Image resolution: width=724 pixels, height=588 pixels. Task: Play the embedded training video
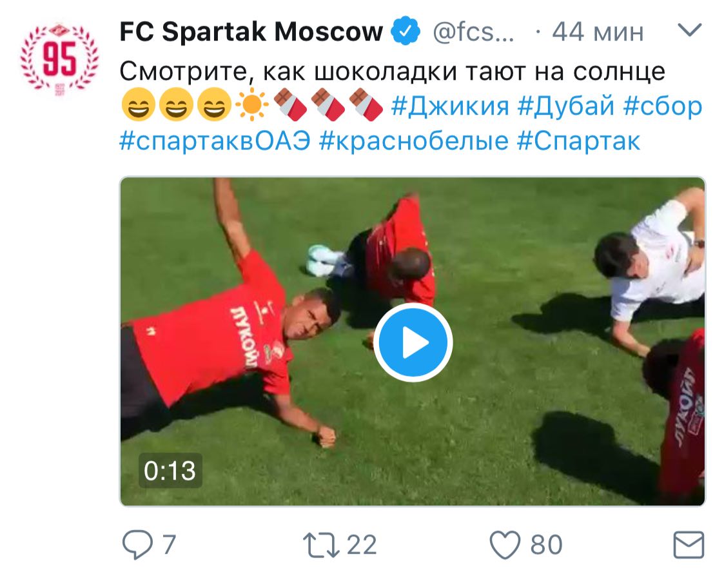(x=413, y=342)
